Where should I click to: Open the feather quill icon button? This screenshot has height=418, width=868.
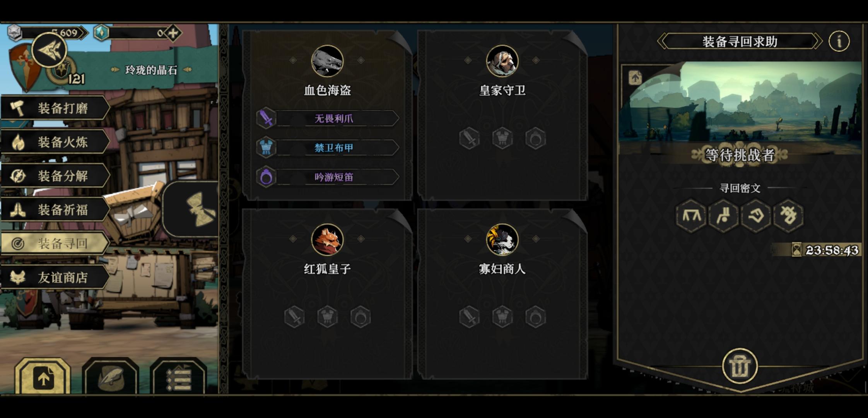pos(111,377)
